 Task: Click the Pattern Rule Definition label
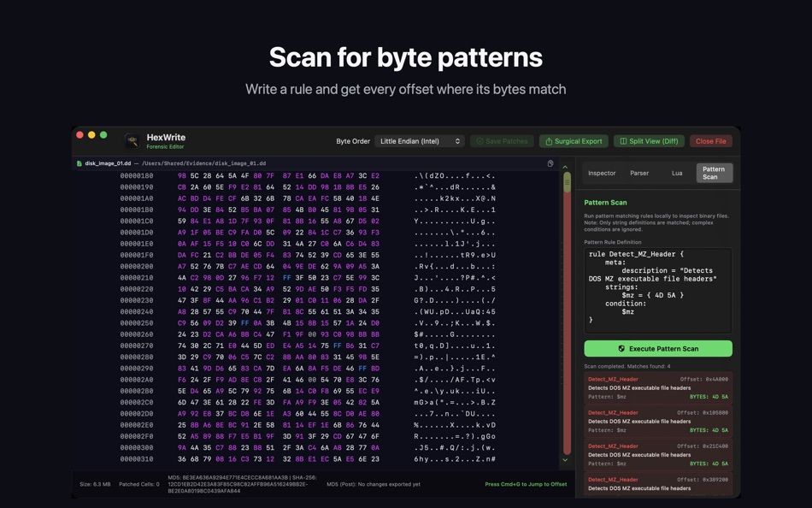click(613, 242)
